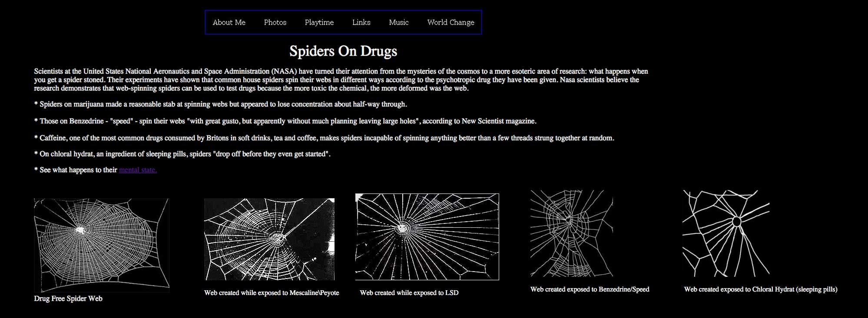Click the bullet line about marijuana spiders
The height and width of the screenshot is (318, 868).
(221, 104)
